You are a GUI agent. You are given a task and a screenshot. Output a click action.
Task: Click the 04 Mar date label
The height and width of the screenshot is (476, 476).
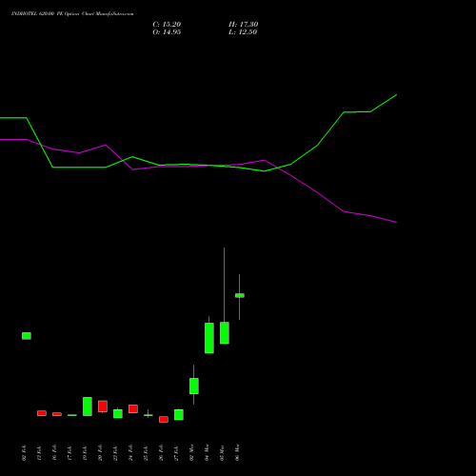(207, 452)
